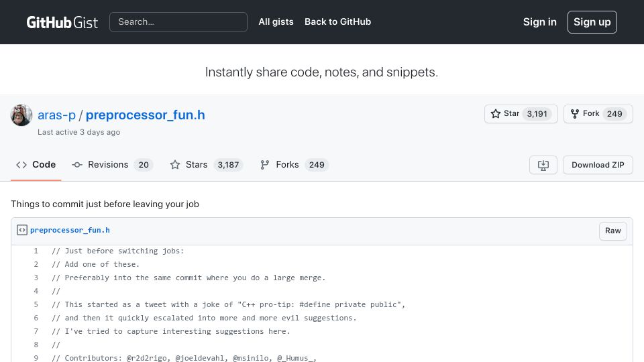The width and height of the screenshot is (644, 362).
Task: Click the Revisions count badge 20
Action: coord(144,165)
